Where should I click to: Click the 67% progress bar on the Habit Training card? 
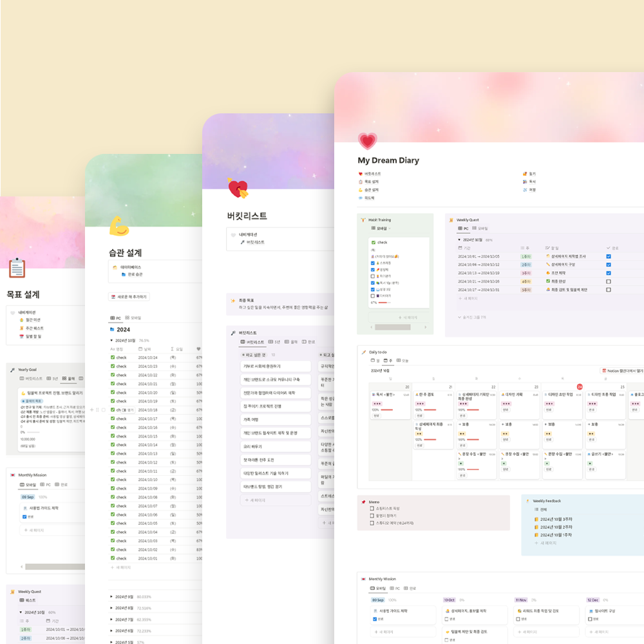385,303
